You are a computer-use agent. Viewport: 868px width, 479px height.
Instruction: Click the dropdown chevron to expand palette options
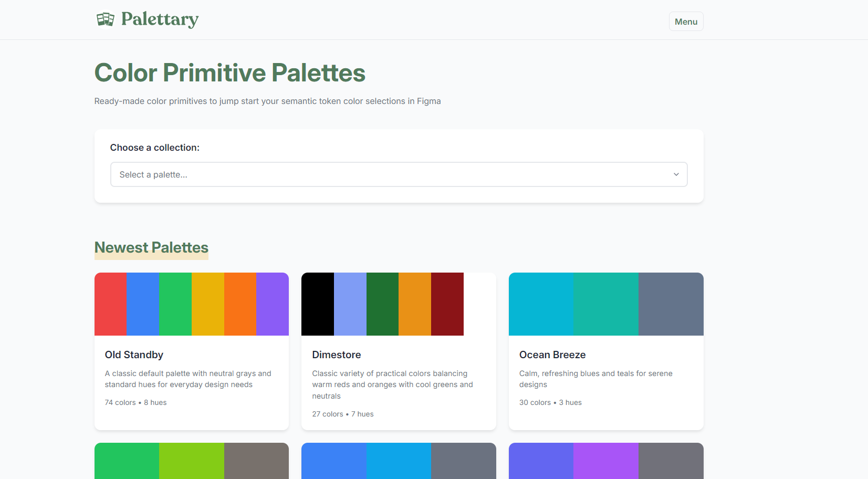676,174
